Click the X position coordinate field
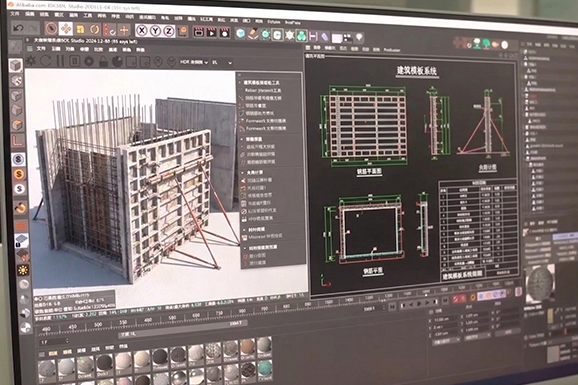 [445, 320]
